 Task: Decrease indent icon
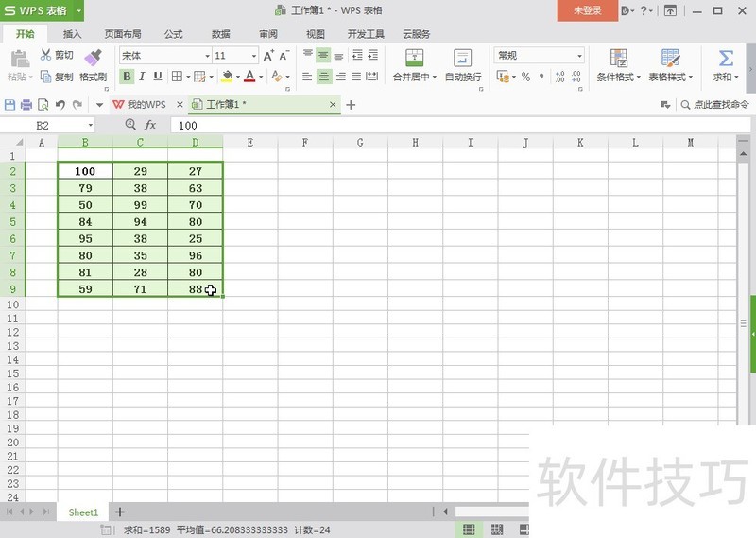[357, 55]
